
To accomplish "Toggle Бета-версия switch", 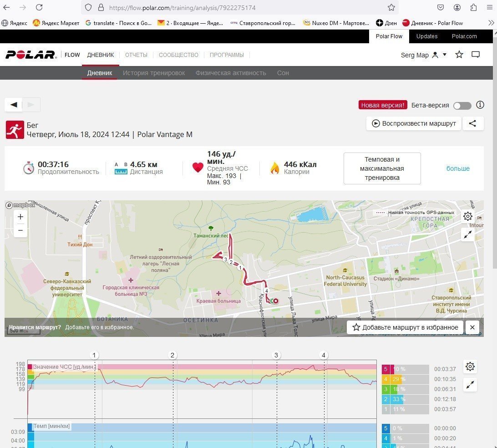I will coord(462,106).
